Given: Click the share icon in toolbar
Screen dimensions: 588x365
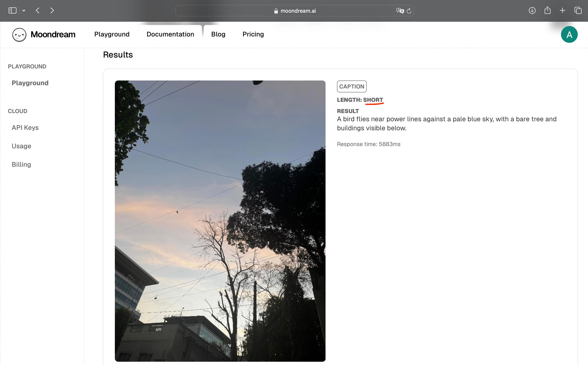Looking at the screenshot, I should (547, 10).
